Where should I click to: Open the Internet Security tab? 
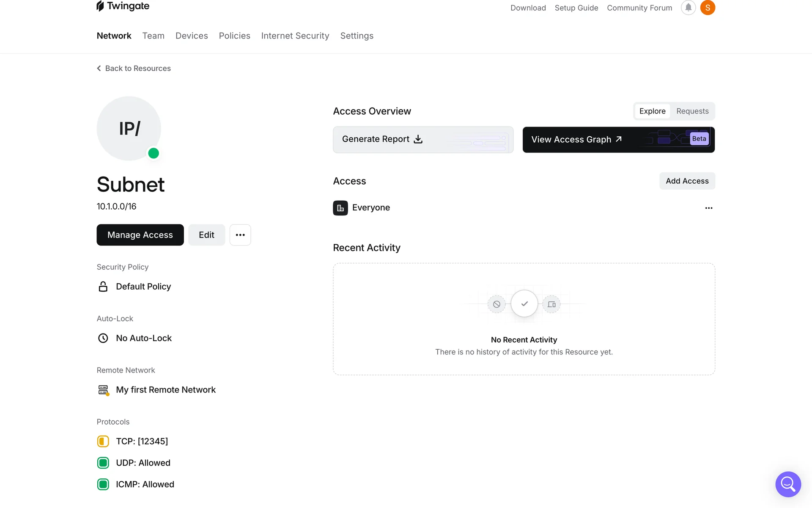[295, 36]
